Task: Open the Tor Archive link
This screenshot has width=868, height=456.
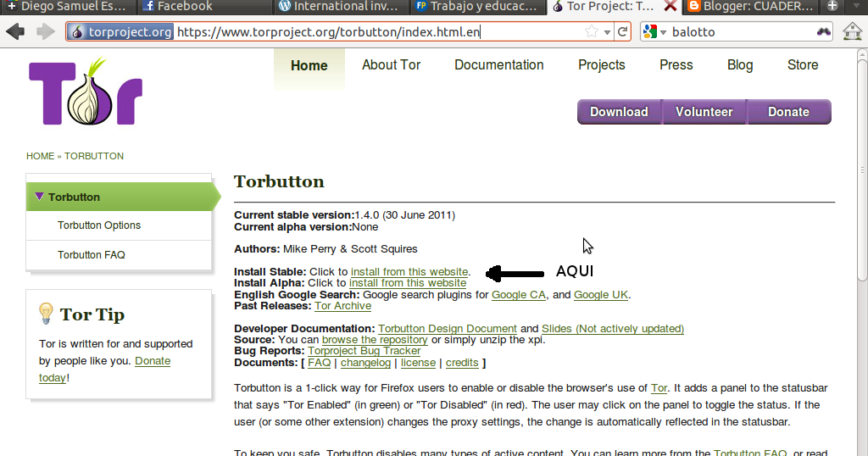Action: click(342, 306)
